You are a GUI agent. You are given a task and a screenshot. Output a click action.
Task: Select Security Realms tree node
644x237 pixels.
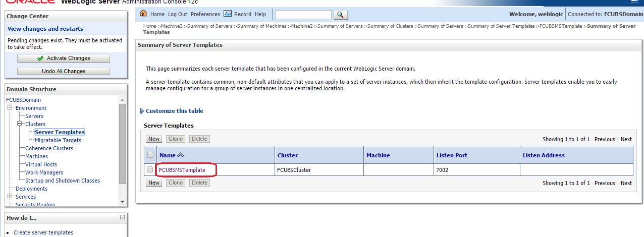[35, 205]
